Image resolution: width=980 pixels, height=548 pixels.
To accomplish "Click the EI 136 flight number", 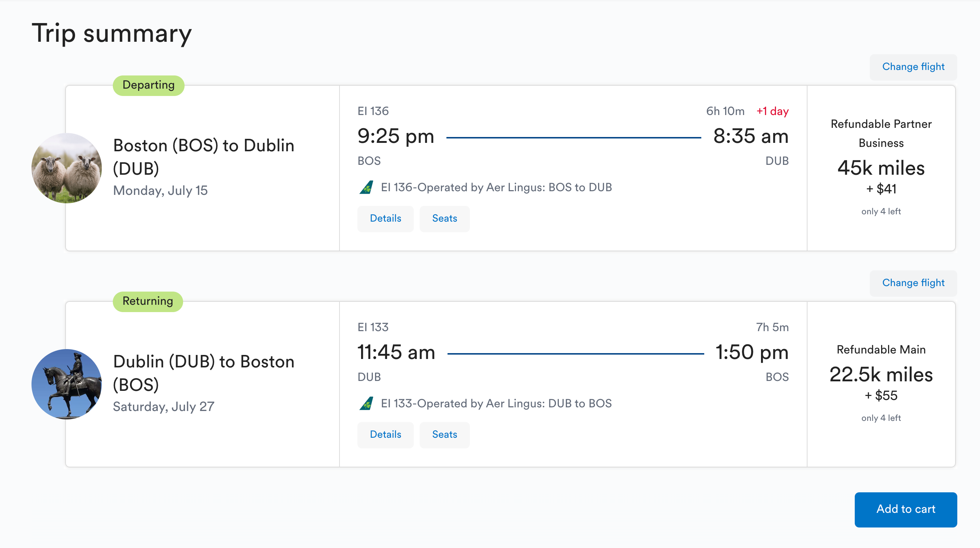I will pos(373,111).
